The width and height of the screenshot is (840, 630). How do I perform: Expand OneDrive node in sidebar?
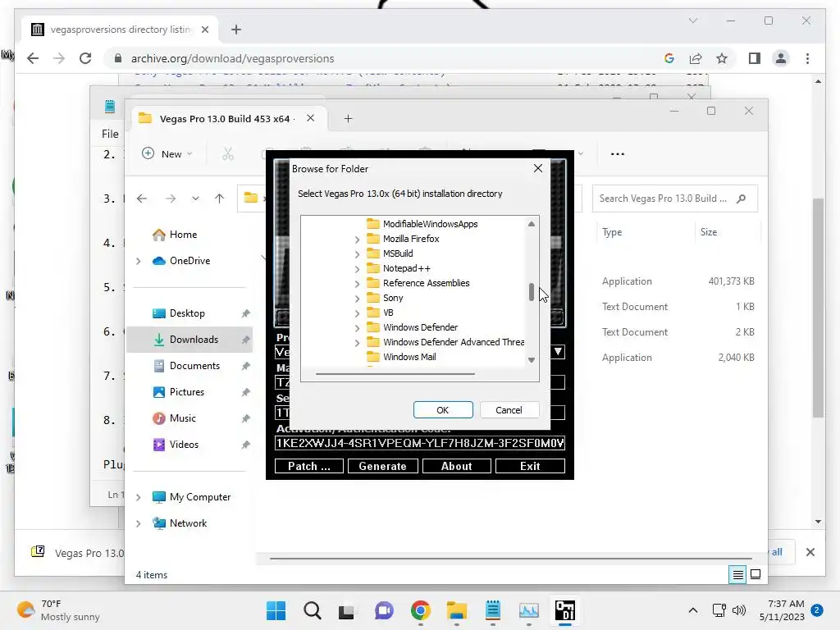click(138, 261)
